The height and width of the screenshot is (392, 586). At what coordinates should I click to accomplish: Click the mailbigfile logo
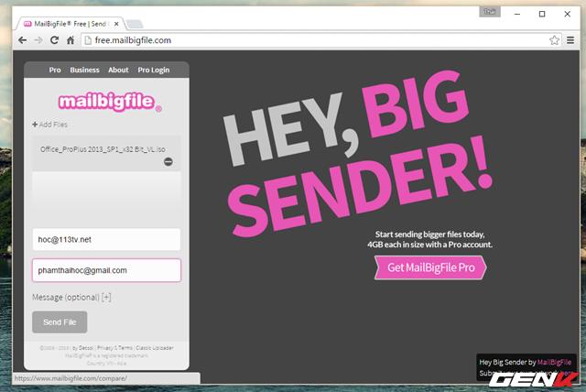[110, 101]
